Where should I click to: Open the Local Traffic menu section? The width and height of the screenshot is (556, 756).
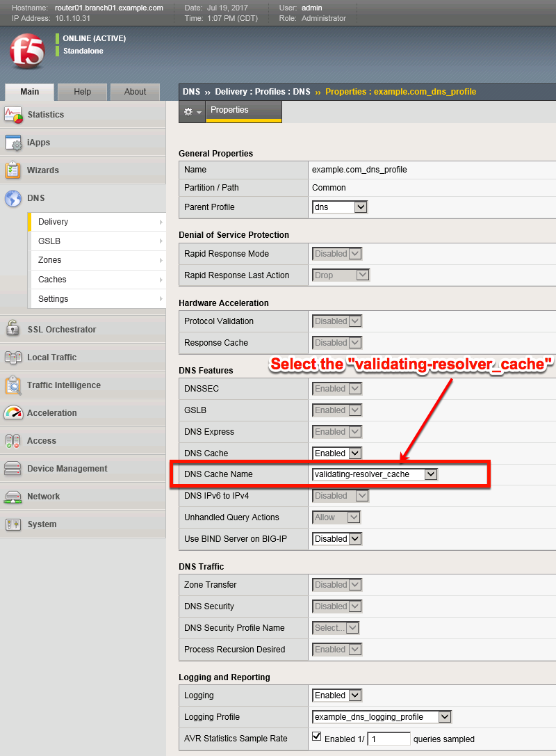(83, 357)
